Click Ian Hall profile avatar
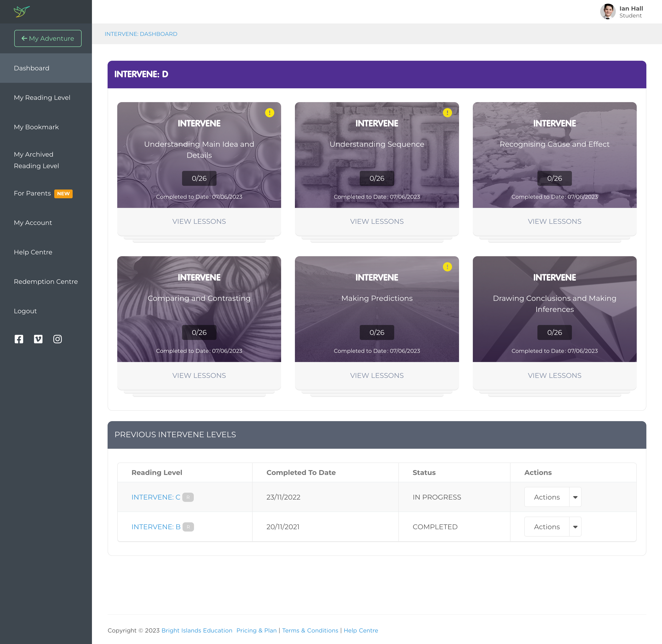 [608, 11]
